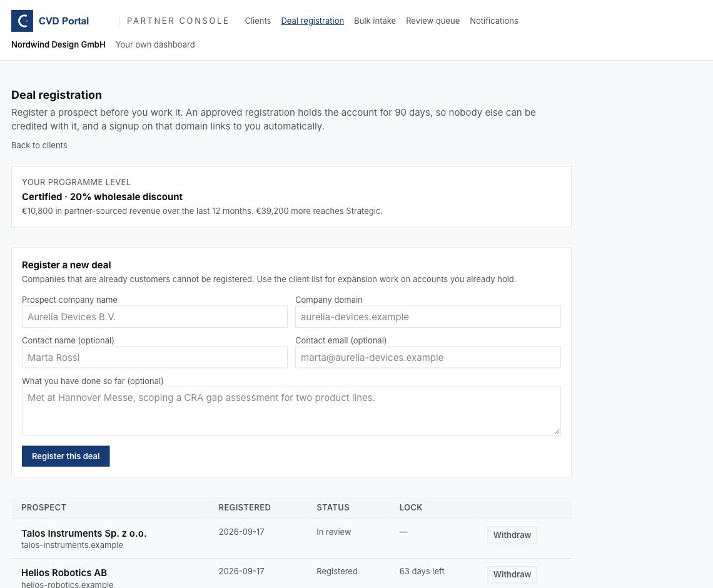713x588 pixels.
Task: Click the In review status cell
Action: click(334, 532)
